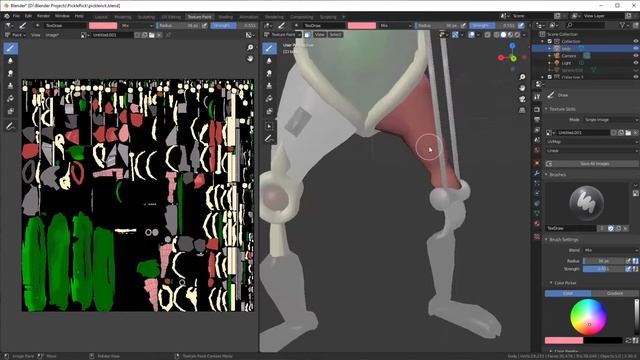Click the viewport zoom magnifier icon

(x=522, y=77)
